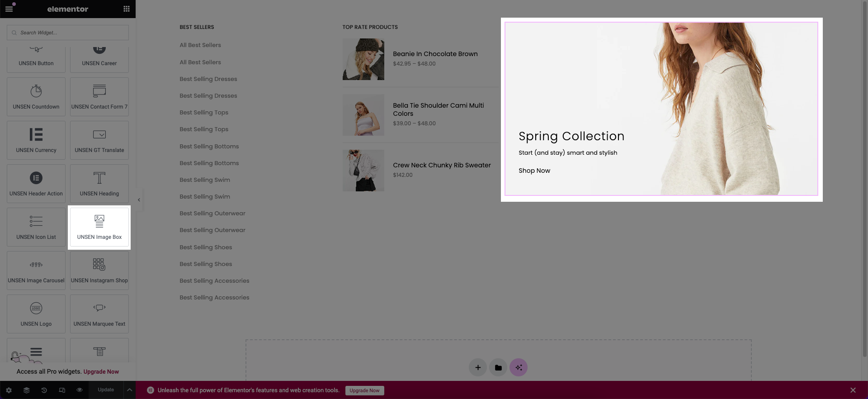Open template library folder button

pos(498,367)
